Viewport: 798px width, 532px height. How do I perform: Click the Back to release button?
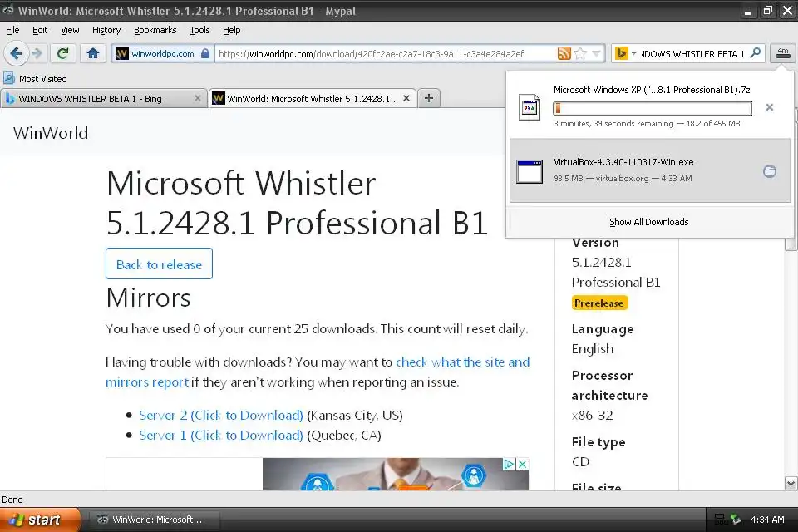click(x=159, y=264)
